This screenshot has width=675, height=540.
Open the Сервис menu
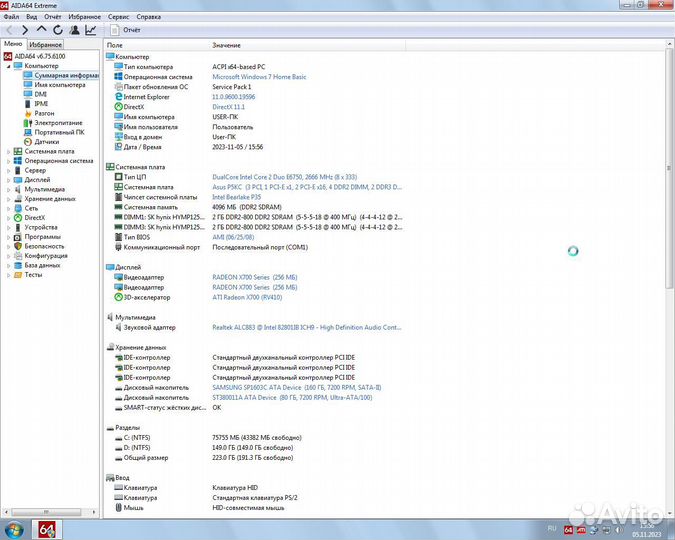click(118, 17)
